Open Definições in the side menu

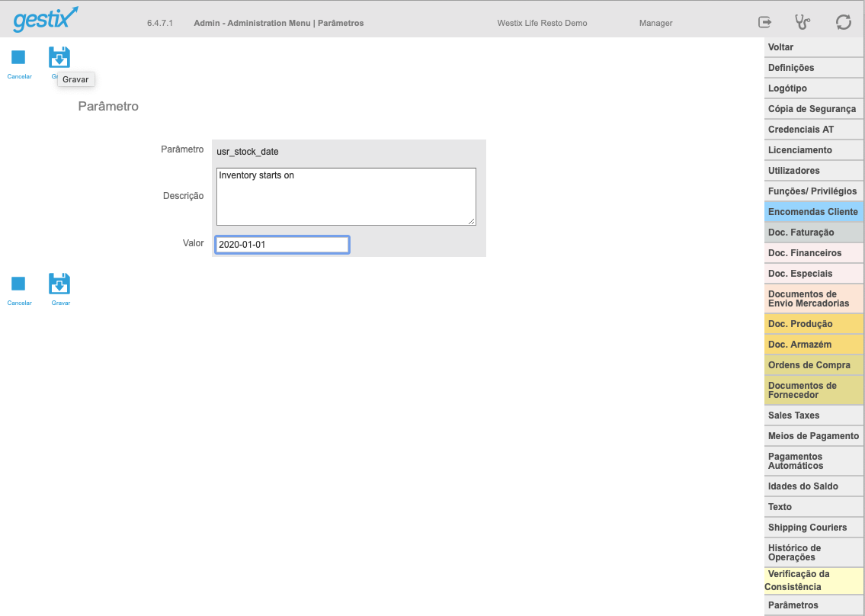pos(814,68)
